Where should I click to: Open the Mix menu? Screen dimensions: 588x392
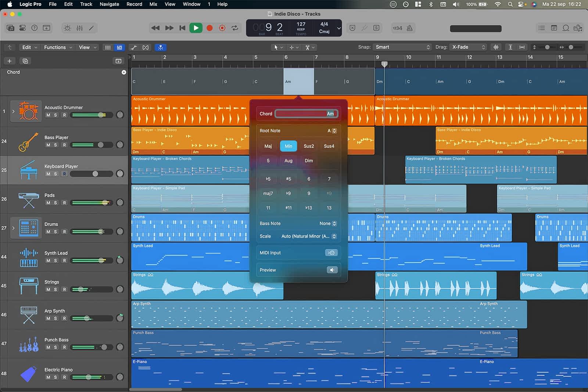153,4
